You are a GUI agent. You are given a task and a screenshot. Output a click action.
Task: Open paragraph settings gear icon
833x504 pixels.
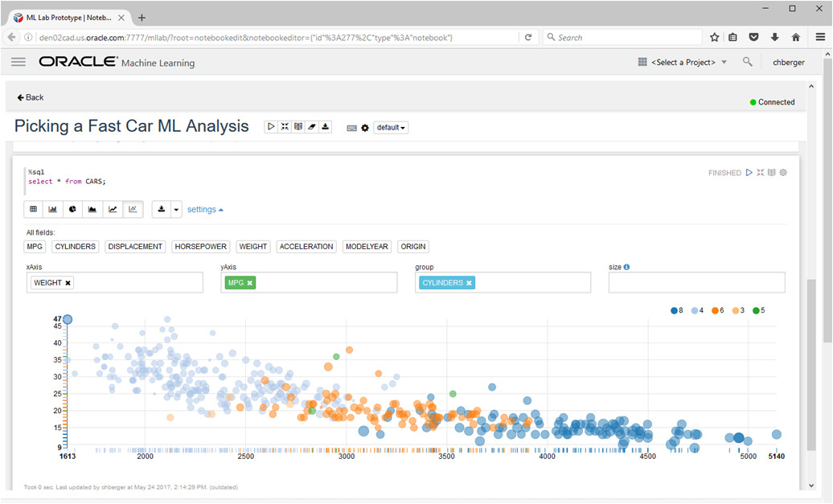pyautogui.click(x=783, y=173)
